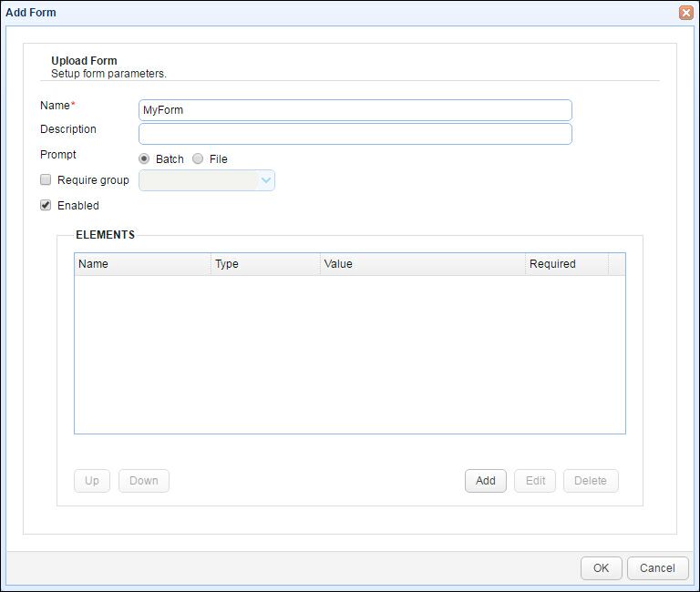Viewport: 700px width, 592px height.
Task: Open the Require group dropdown
Action: (x=207, y=180)
